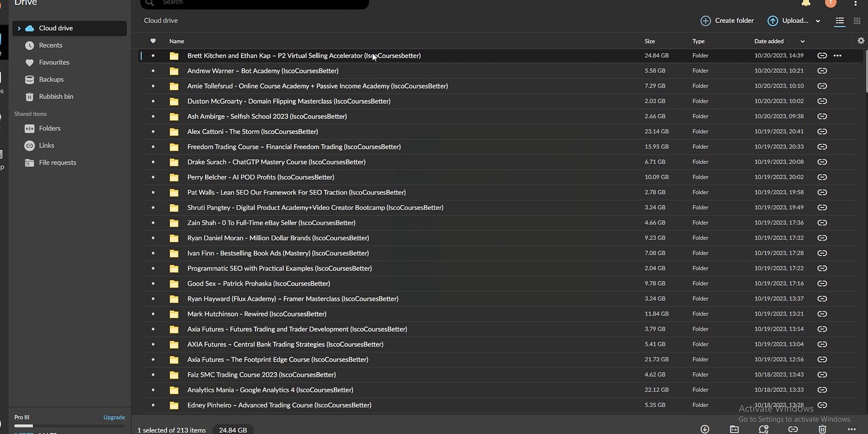Viewport: 868px width, 434px height.
Task: Sort by the Name column header
Action: (x=177, y=41)
